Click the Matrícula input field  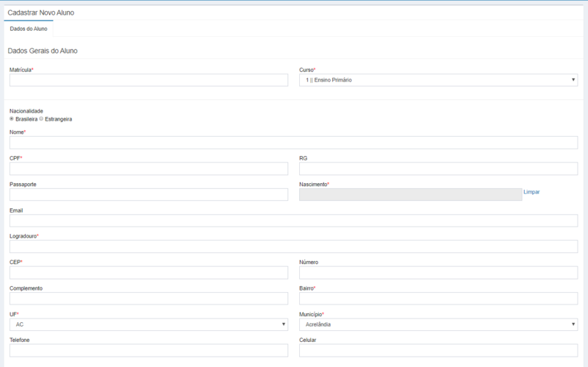[148, 79]
